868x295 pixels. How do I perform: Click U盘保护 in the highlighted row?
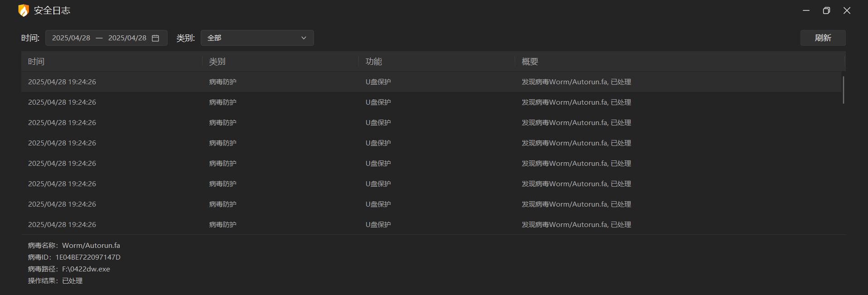(x=378, y=82)
